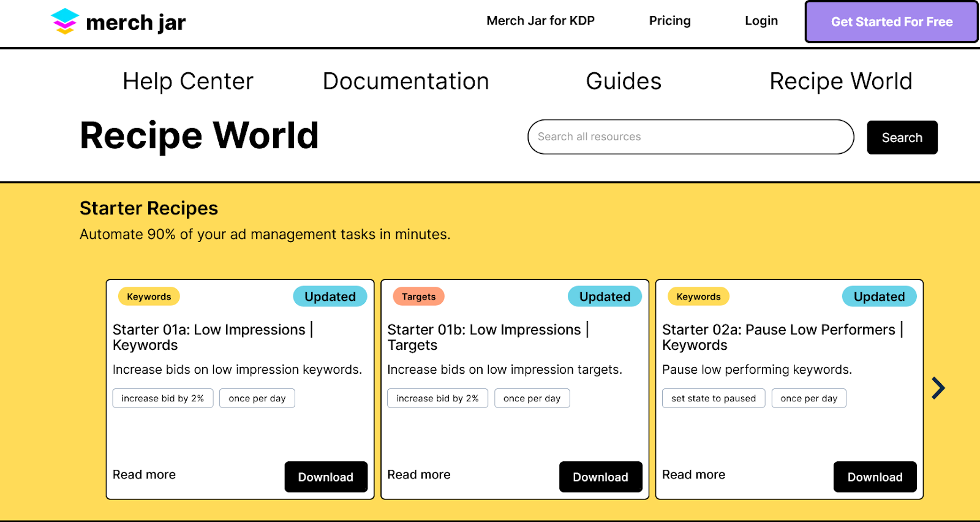The image size is (980, 522).
Task: Download Starter 01a Low Impressions Keywords recipe
Action: [x=326, y=477]
